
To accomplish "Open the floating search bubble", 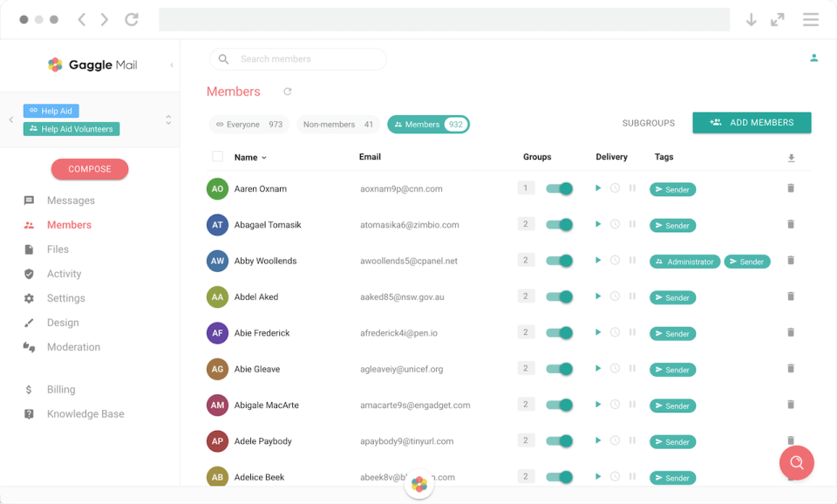I will tap(796, 463).
